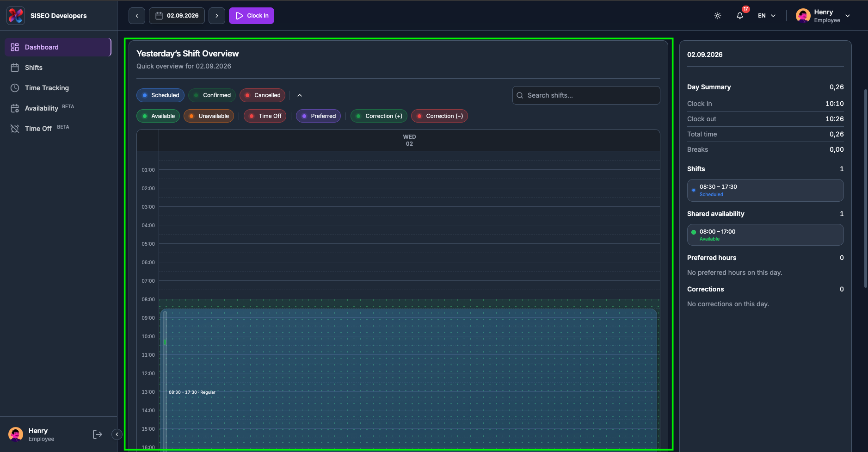Toggle the Confirmed filter chip
868x452 pixels.
212,95
